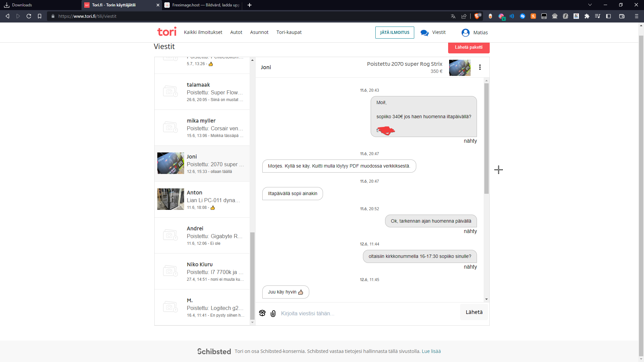This screenshot has height=362, width=644.
Task: Click the share page icon
Action: coord(464,16)
